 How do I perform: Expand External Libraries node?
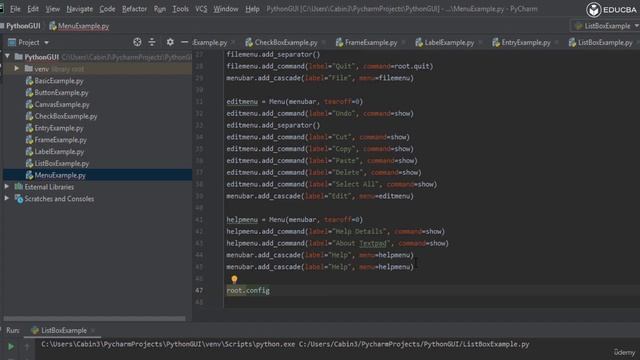pos(7,187)
